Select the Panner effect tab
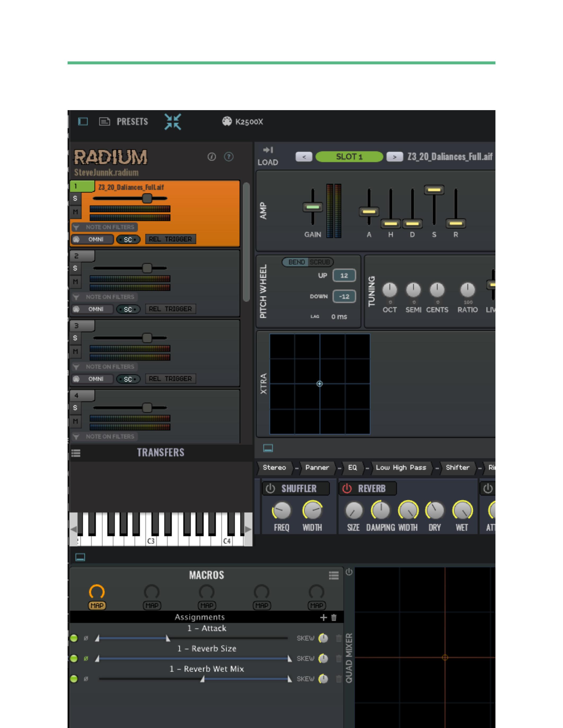563x728 pixels. coord(317,467)
